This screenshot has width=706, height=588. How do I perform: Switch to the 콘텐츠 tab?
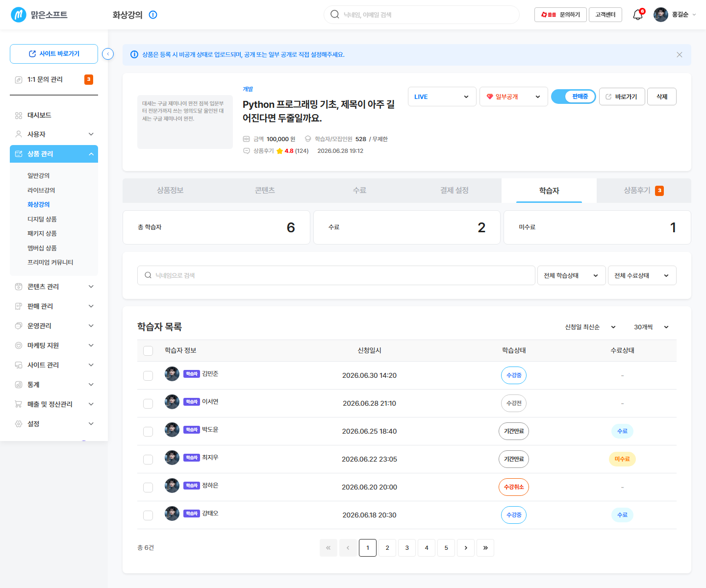[x=265, y=190]
